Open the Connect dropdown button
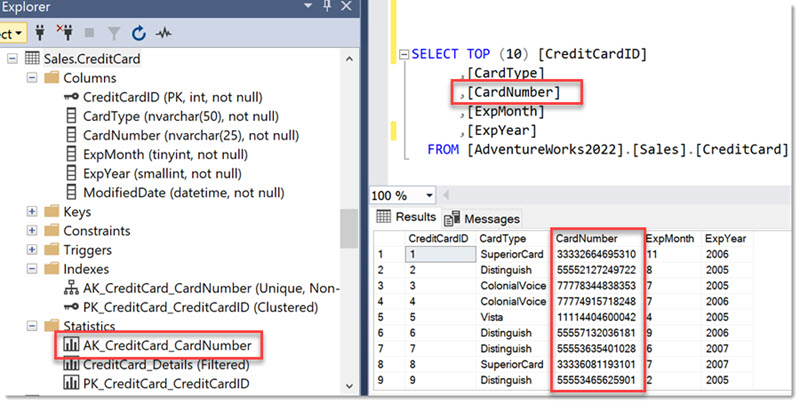 [x=20, y=32]
